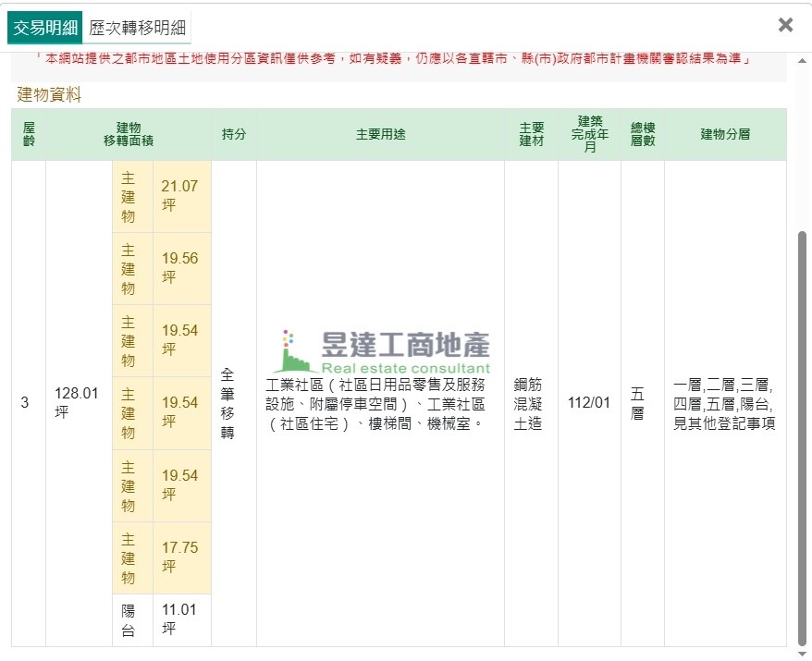Switch to the 交易明細 tab

pyautogui.click(x=44, y=28)
